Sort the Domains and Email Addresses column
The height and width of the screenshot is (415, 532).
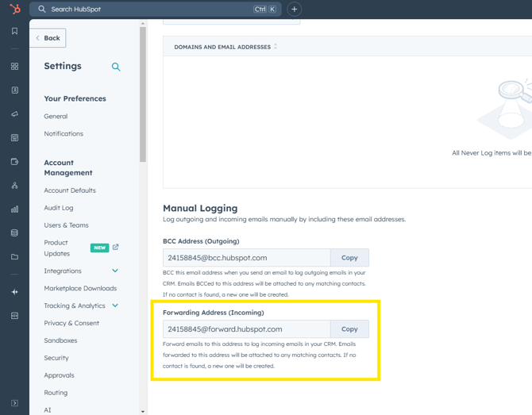(x=276, y=47)
